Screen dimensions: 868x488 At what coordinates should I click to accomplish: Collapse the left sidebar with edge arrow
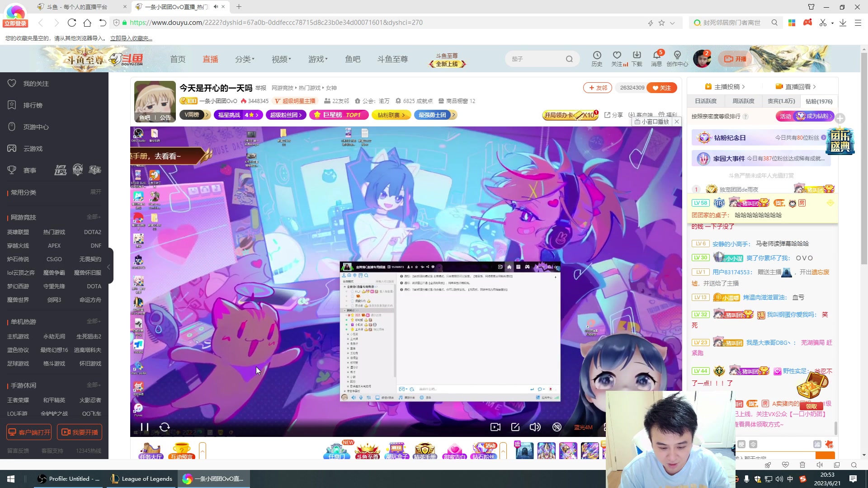(x=109, y=266)
